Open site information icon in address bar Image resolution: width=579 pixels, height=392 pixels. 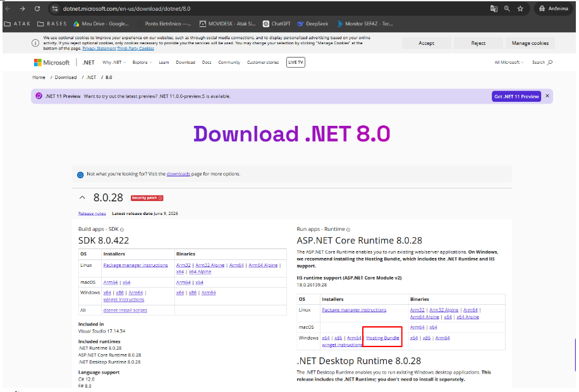point(54,8)
